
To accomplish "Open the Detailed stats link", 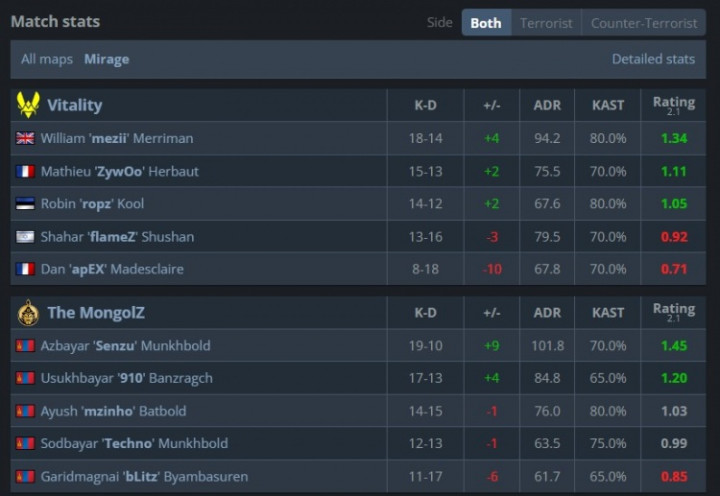I will [x=653, y=59].
